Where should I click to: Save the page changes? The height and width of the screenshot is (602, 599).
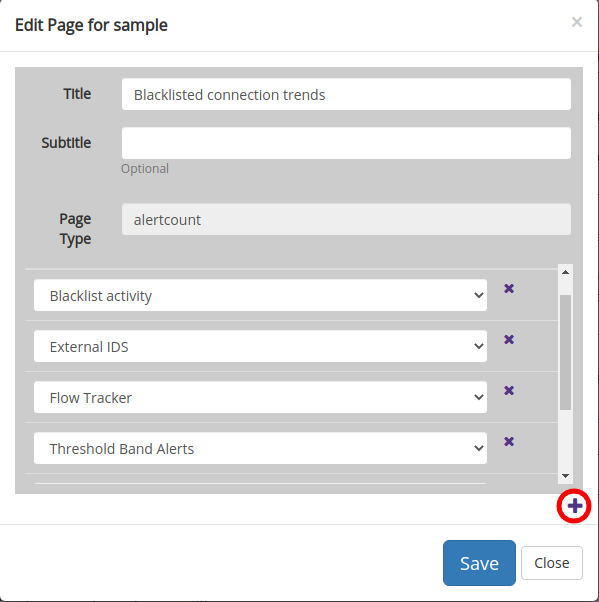[x=479, y=563]
